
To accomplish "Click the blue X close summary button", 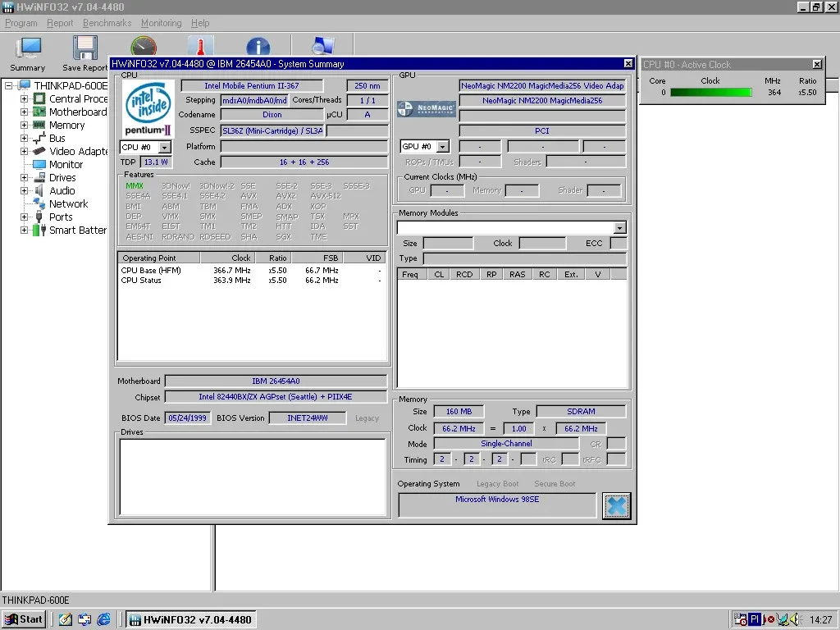I will click(617, 505).
